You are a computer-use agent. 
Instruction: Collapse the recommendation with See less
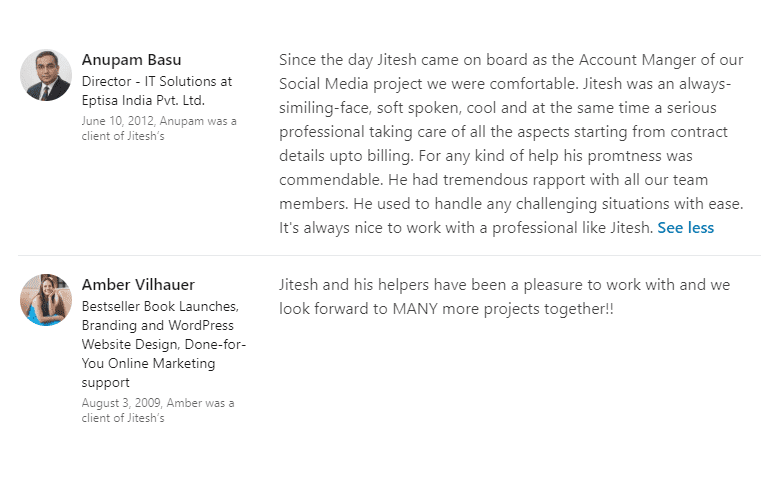point(685,228)
